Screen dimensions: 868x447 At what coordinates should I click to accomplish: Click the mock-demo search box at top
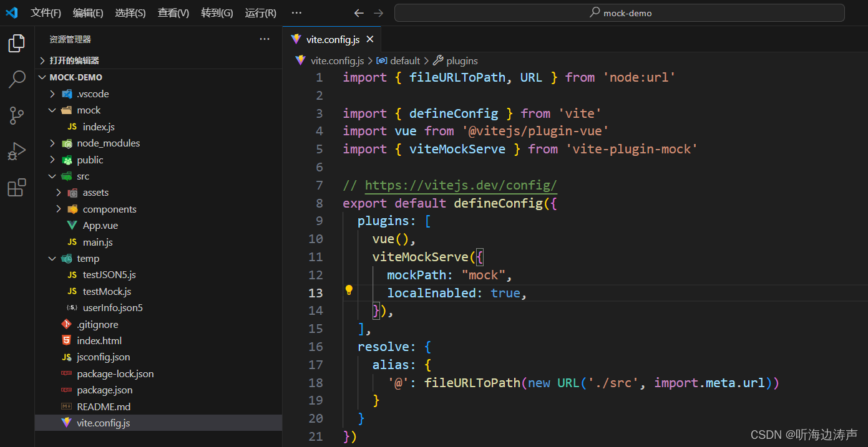(x=620, y=12)
